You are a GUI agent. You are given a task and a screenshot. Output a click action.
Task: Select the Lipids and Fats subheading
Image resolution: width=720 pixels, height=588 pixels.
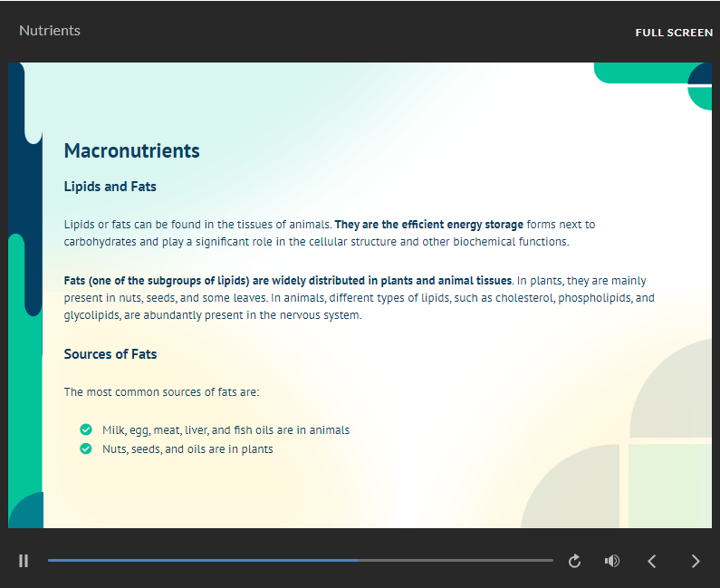(x=110, y=187)
